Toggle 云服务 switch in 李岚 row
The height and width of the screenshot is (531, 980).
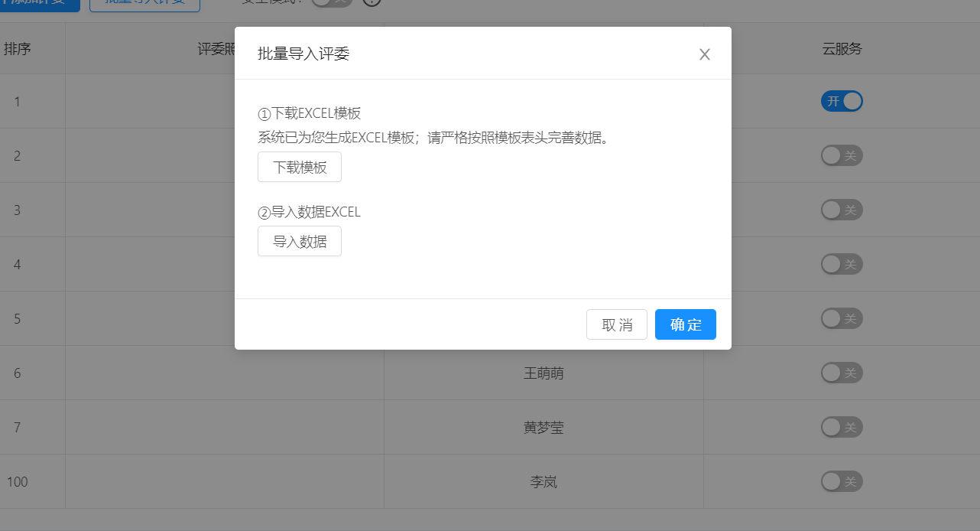coord(842,481)
